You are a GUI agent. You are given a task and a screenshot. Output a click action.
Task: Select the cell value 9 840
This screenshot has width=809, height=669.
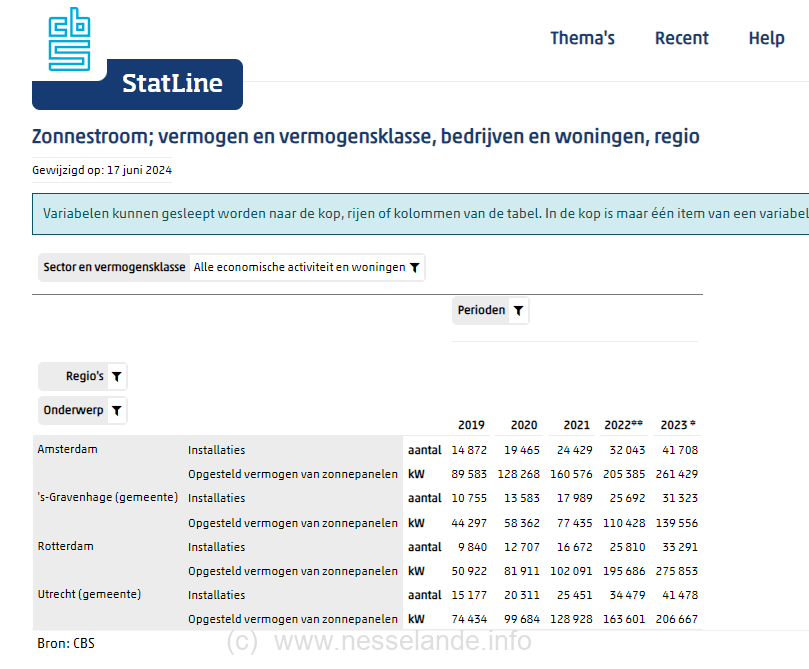point(472,547)
